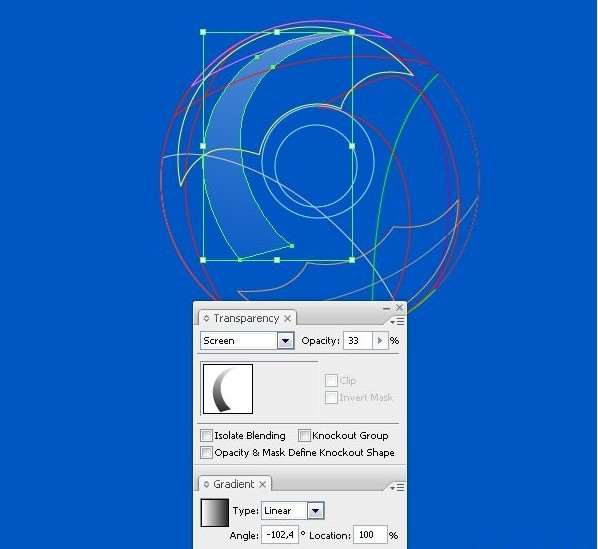This screenshot has width=598, height=549.
Task: Check Opacity & Mask Define Knockout Shape
Action: [206, 453]
